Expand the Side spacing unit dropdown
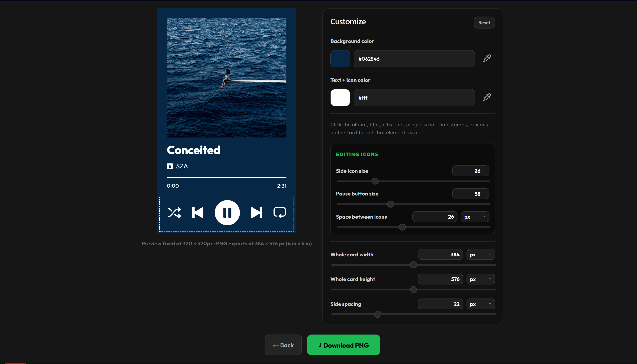 coord(481,304)
